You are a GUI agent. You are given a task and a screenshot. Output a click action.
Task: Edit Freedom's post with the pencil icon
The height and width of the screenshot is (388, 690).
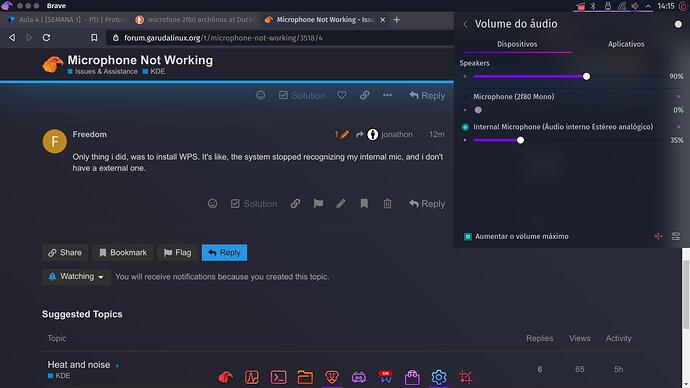[341, 204]
